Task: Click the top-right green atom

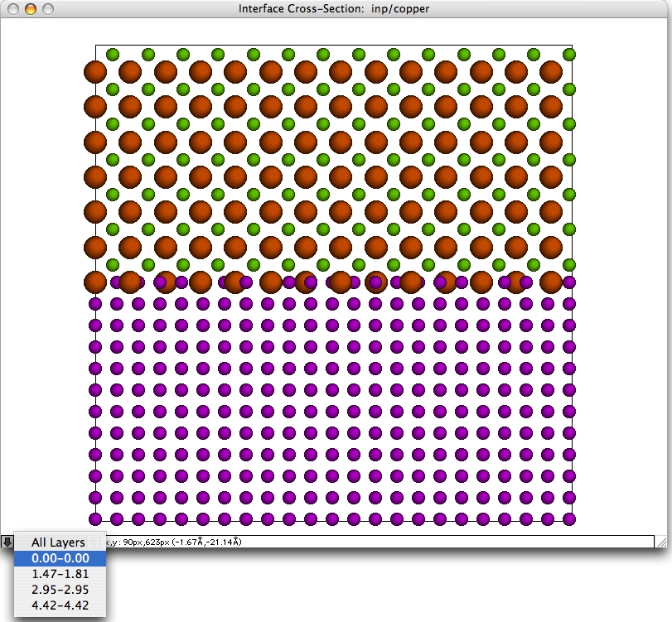Action: 569,55
